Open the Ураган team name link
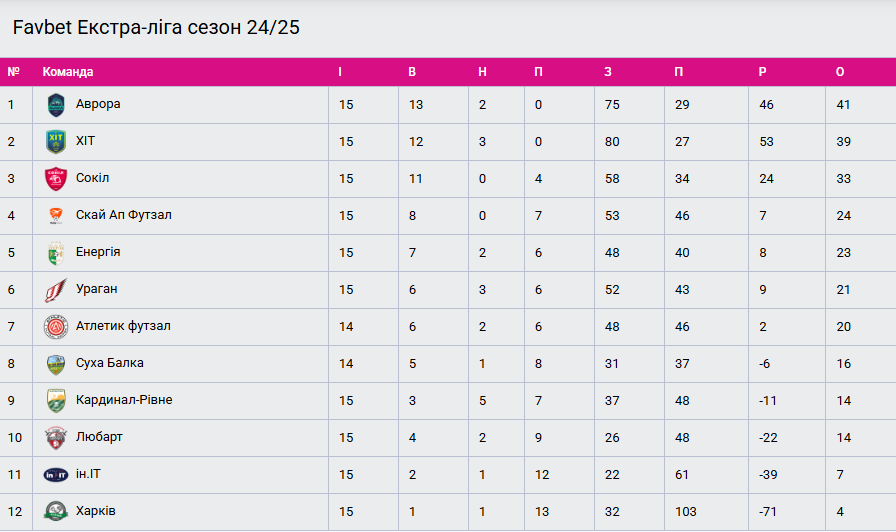Screen dimensions: 896x532 (x=96, y=289)
